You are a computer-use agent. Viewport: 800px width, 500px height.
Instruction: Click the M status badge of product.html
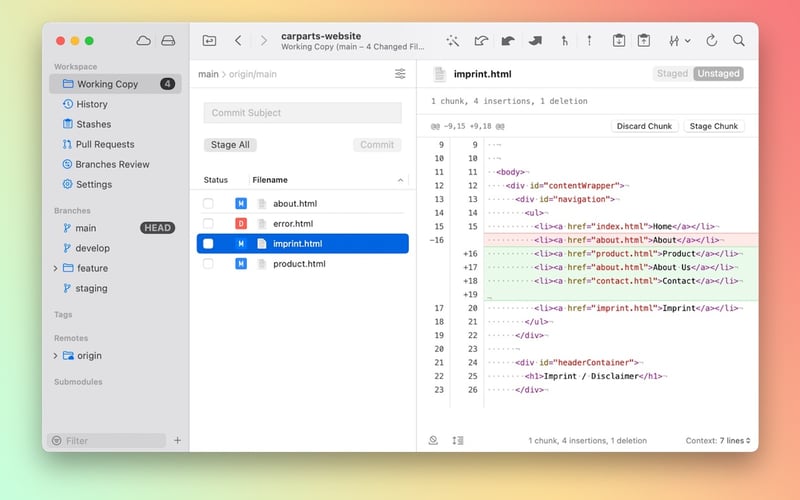[x=241, y=264]
